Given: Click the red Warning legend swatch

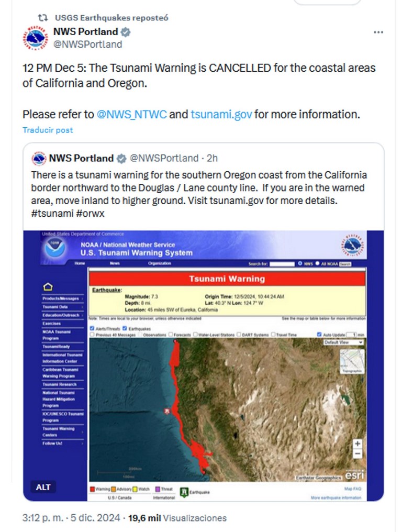Looking at the screenshot, I should pyautogui.click(x=93, y=489).
